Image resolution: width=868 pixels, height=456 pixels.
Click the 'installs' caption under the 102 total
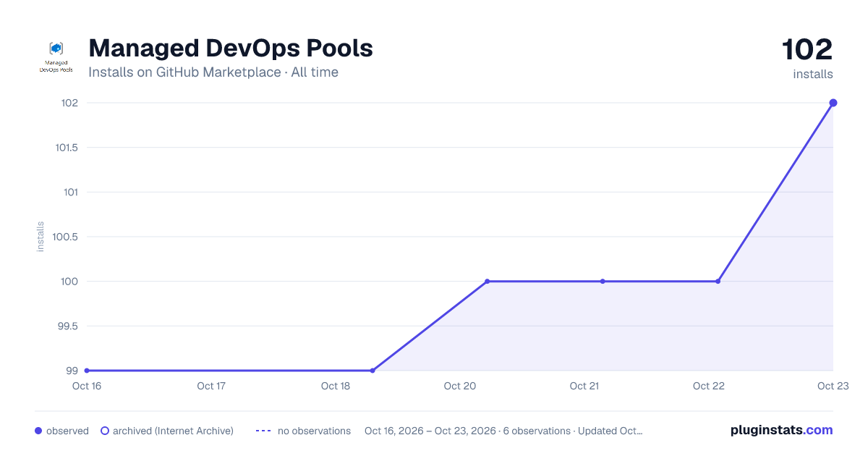pos(813,74)
